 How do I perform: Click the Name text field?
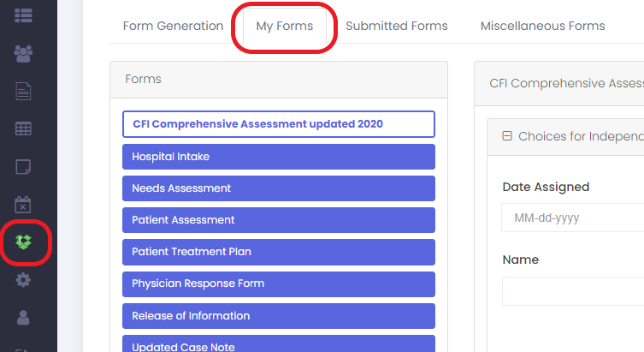571,290
